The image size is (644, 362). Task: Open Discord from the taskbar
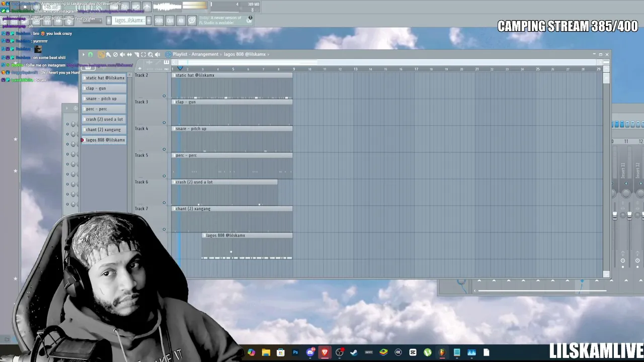point(310,352)
